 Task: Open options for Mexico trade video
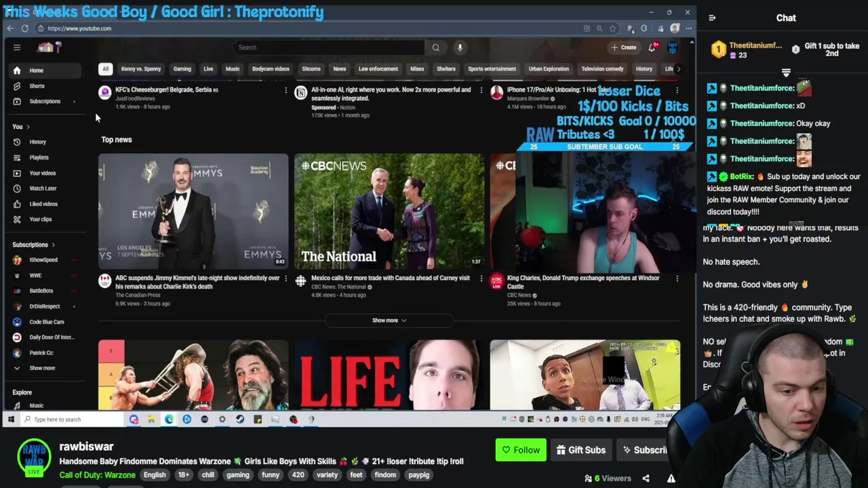click(481, 278)
